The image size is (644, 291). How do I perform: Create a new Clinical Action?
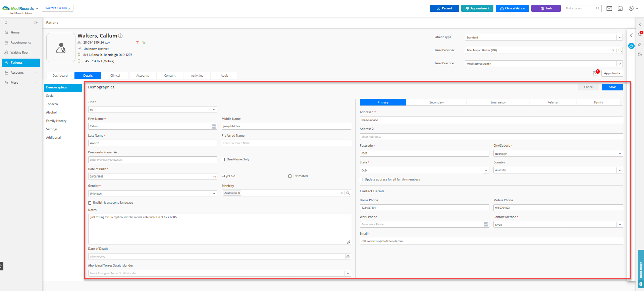pyautogui.click(x=513, y=8)
